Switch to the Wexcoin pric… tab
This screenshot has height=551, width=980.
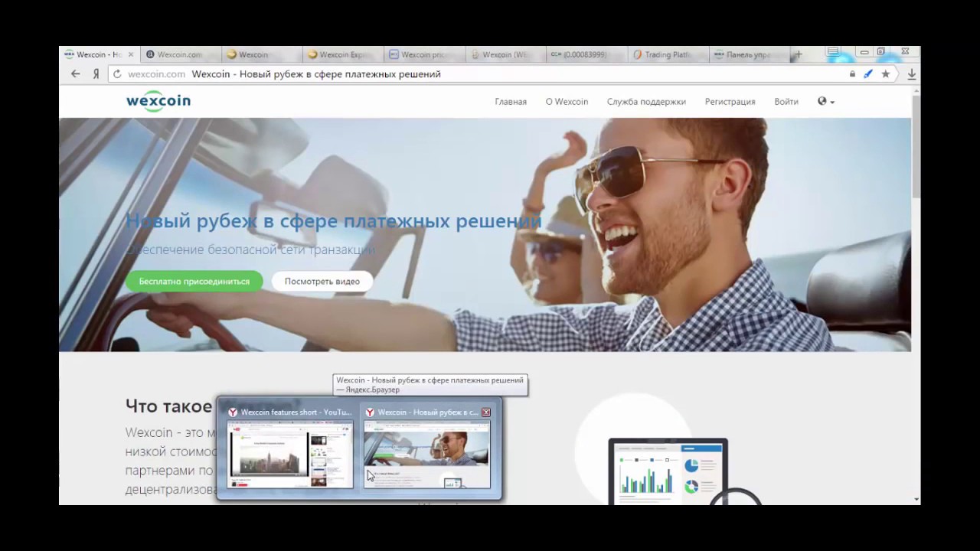[423, 54]
